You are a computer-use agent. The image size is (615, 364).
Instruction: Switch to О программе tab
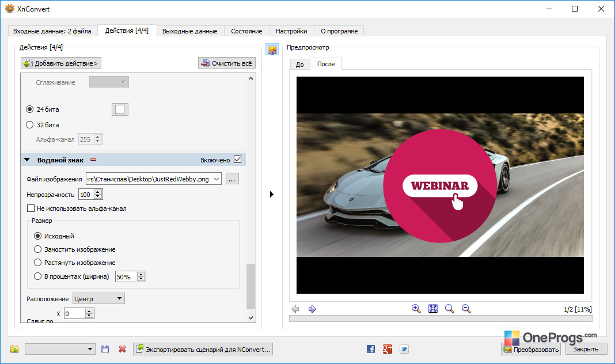click(339, 31)
